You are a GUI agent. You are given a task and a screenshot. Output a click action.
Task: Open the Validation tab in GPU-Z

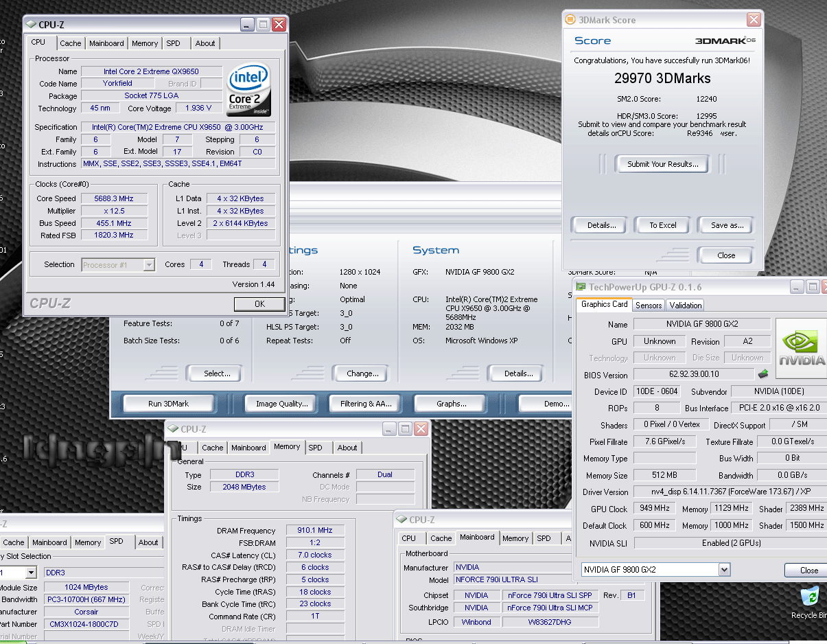686,306
